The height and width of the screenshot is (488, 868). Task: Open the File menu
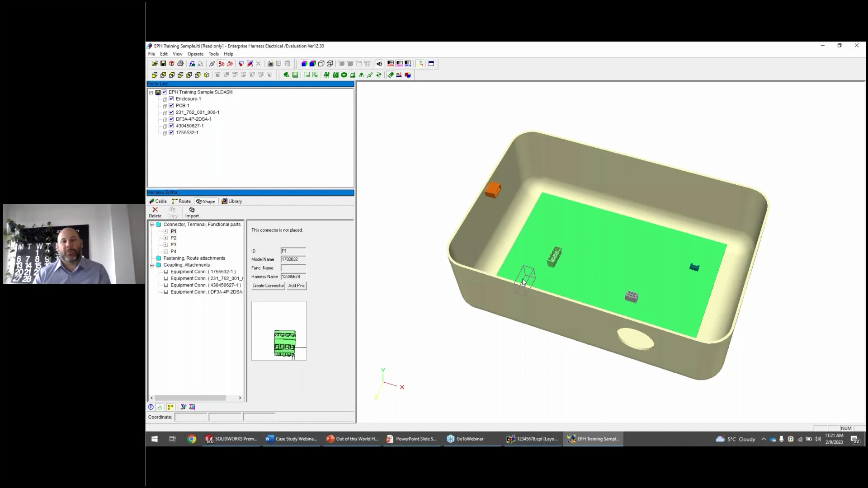[151, 54]
